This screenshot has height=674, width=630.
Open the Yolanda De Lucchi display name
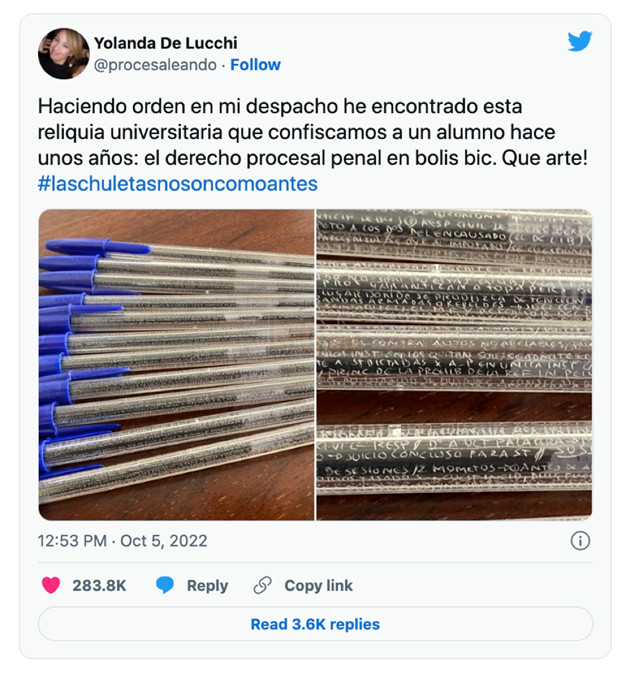[165, 43]
